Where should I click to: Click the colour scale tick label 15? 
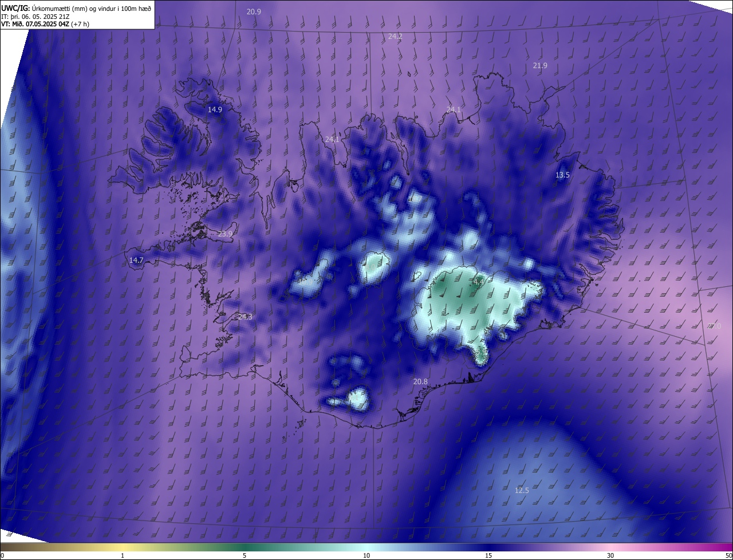tap(488, 555)
